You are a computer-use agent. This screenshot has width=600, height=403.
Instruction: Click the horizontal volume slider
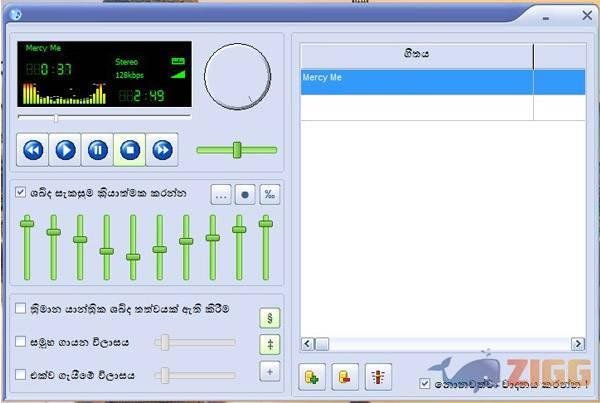[x=237, y=150]
